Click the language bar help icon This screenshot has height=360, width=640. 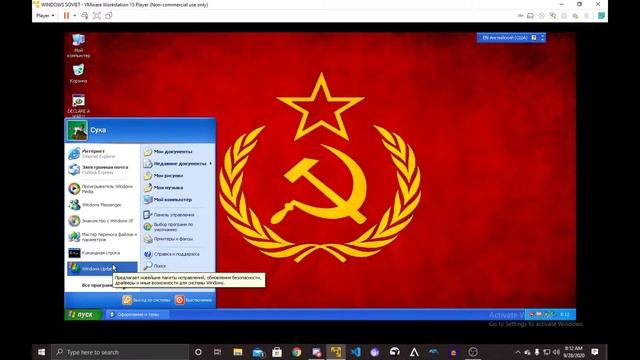533,38
